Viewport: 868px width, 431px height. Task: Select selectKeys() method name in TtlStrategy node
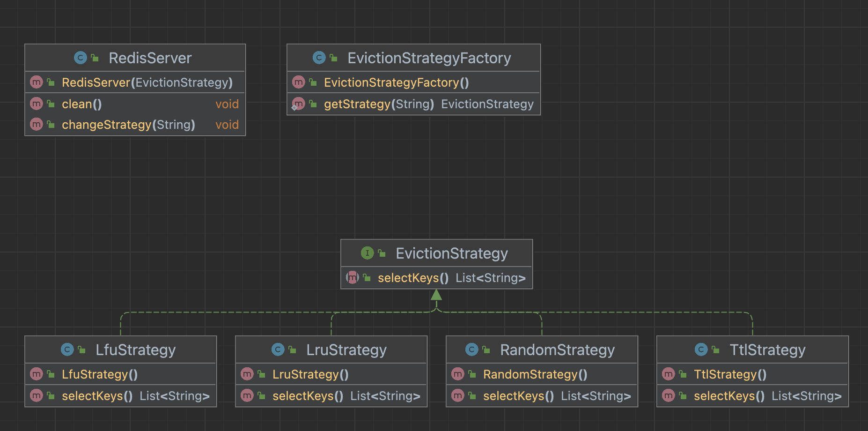[729, 396]
